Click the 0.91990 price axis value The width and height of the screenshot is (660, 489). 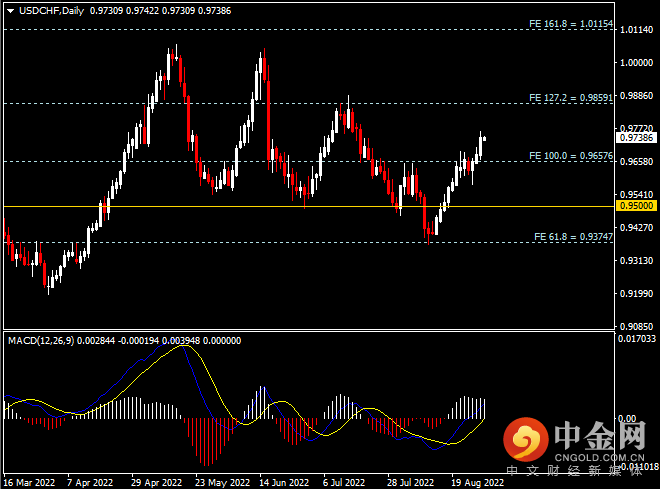636,293
